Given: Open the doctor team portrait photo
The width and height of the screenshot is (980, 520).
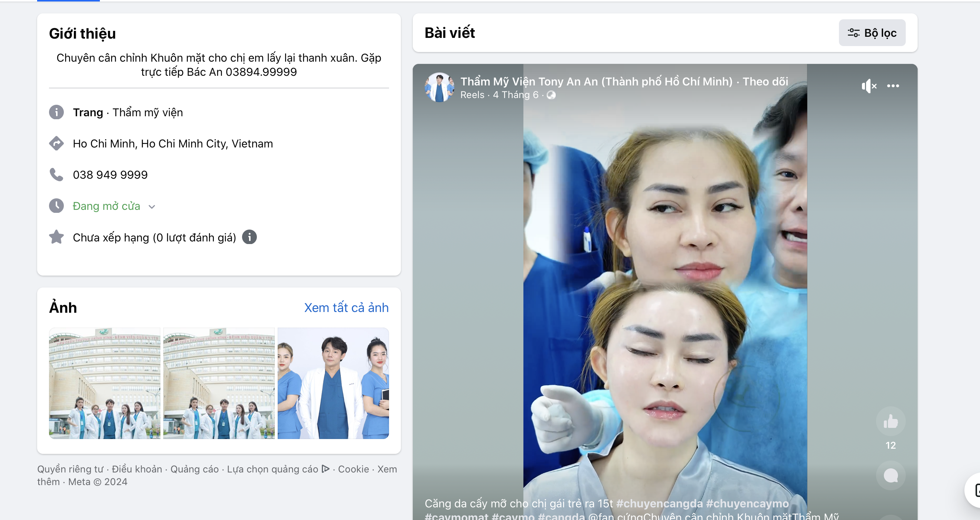Looking at the screenshot, I should [333, 383].
